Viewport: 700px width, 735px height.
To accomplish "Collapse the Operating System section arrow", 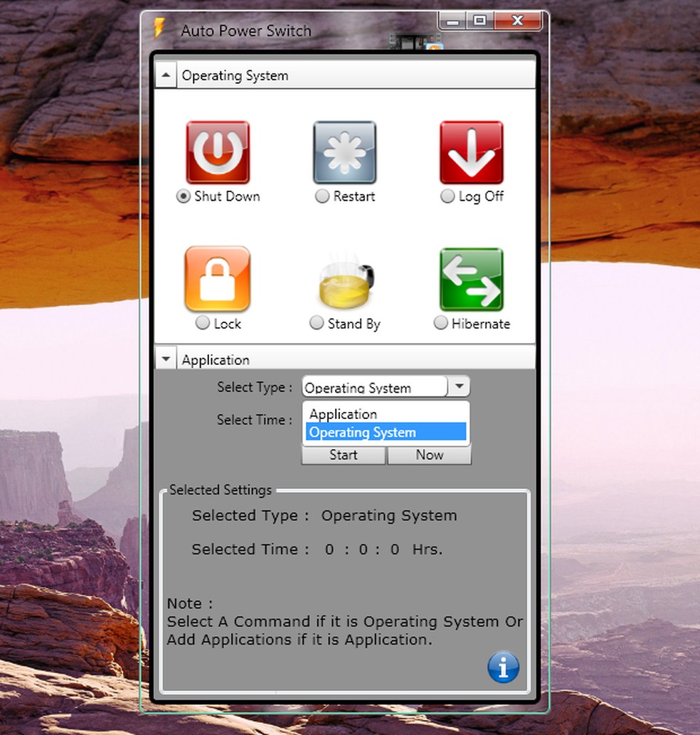I will coord(166,75).
